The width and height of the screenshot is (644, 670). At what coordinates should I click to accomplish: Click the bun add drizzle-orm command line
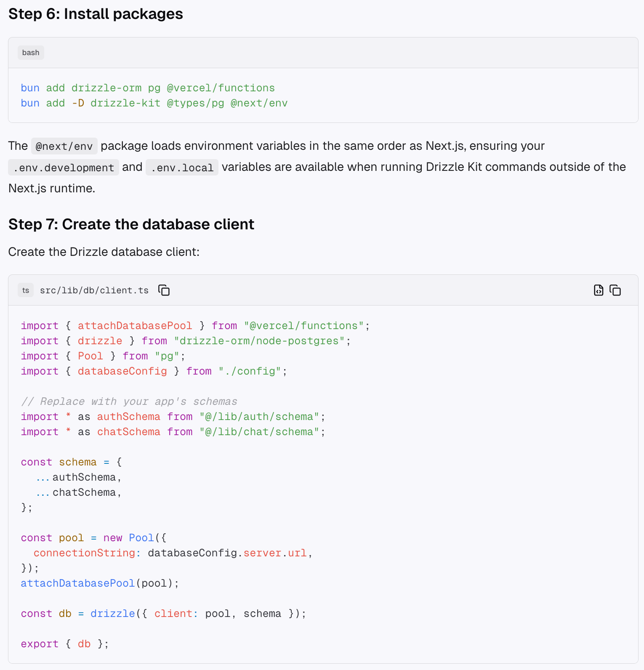tap(148, 88)
